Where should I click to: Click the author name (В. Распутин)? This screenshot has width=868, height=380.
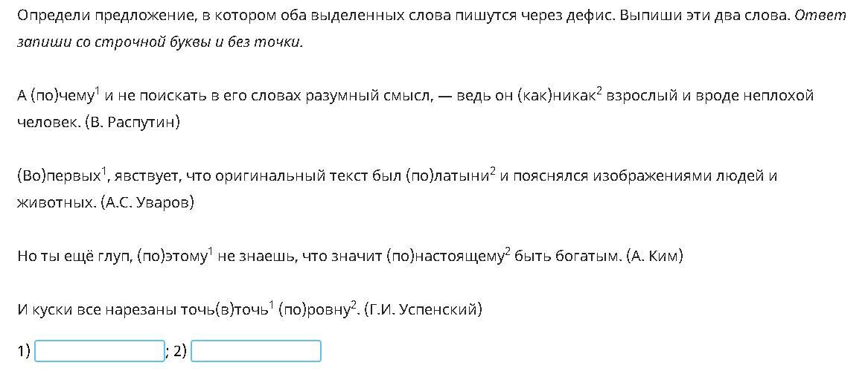click(x=133, y=123)
